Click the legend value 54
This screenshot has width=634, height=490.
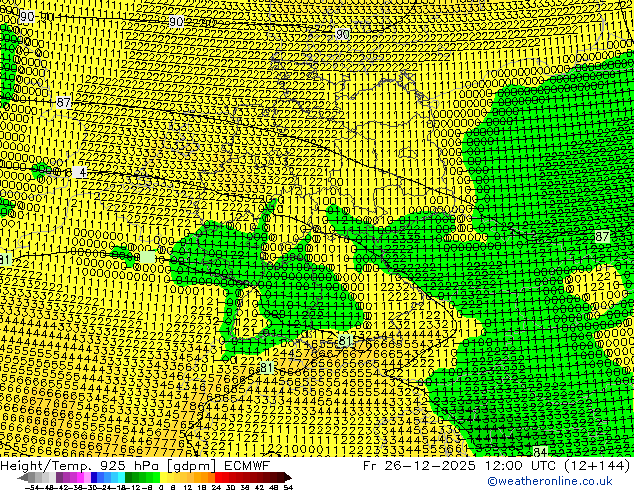(x=288, y=487)
